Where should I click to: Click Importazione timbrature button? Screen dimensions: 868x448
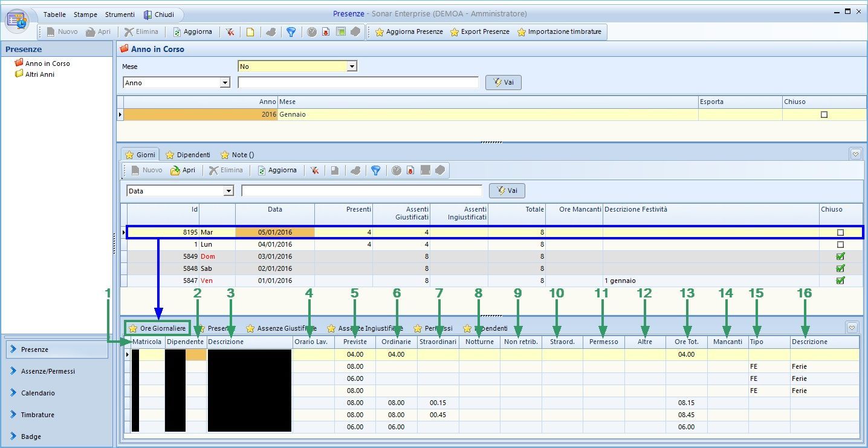click(x=559, y=32)
